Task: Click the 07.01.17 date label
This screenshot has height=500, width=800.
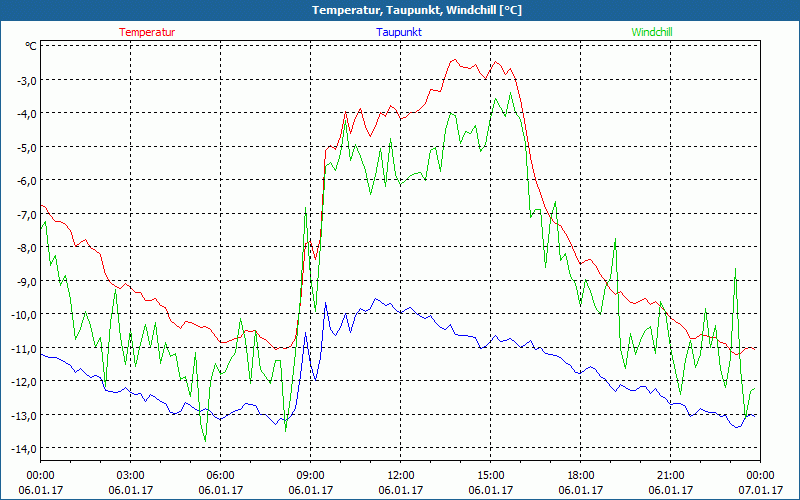Action: 761,490
